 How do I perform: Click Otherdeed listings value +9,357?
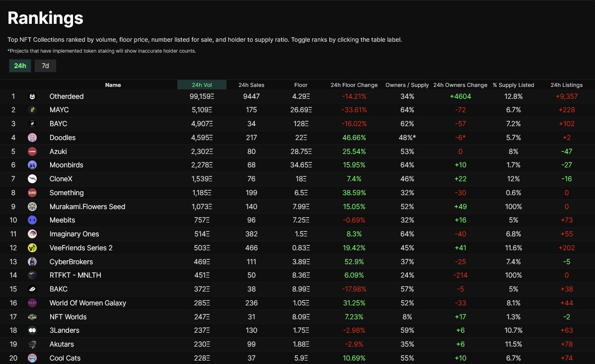tap(567, 96)
